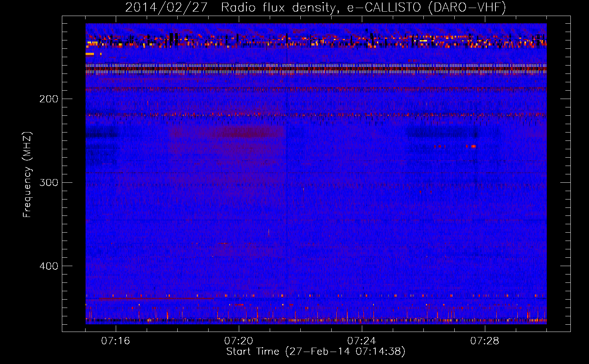Click the 07:24 time tick label

(361, 341)
